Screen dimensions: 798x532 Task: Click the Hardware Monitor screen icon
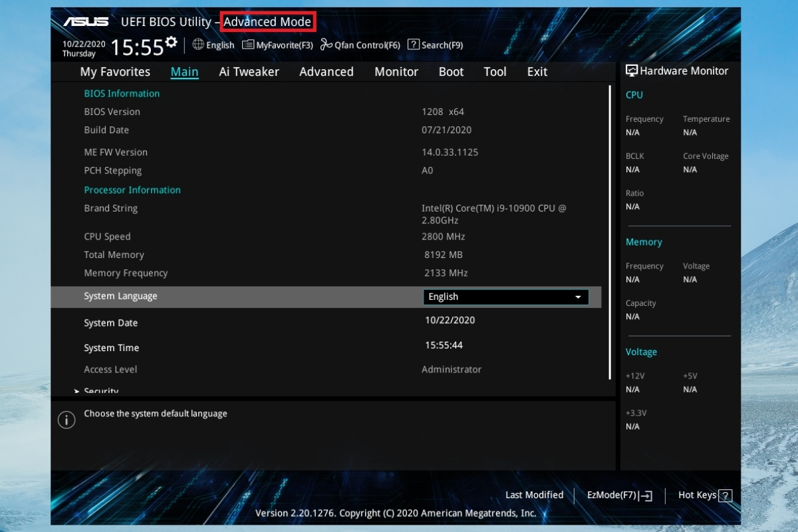coord(632,70)
